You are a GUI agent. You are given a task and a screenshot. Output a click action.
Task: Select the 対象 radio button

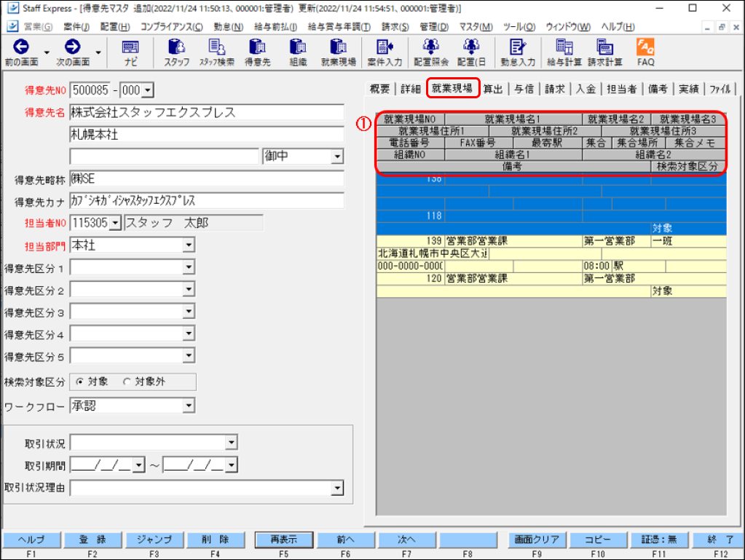(x=79, y=382)
